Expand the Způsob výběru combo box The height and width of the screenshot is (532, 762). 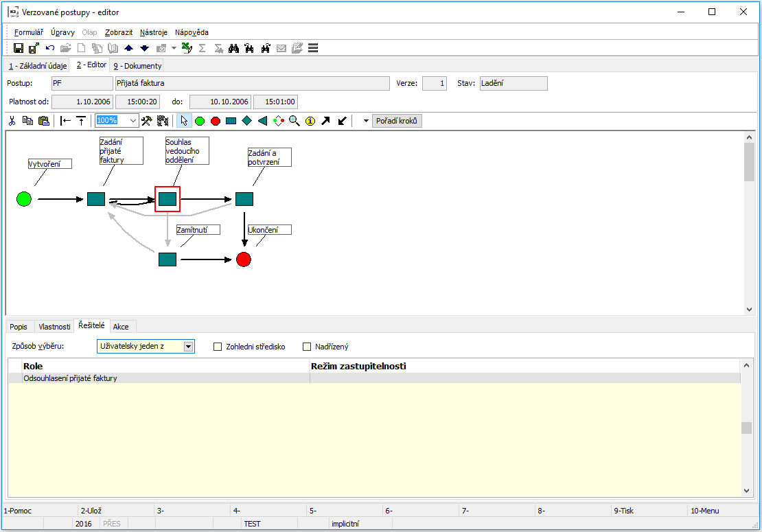pyautogui.click(x=188, y=347)
